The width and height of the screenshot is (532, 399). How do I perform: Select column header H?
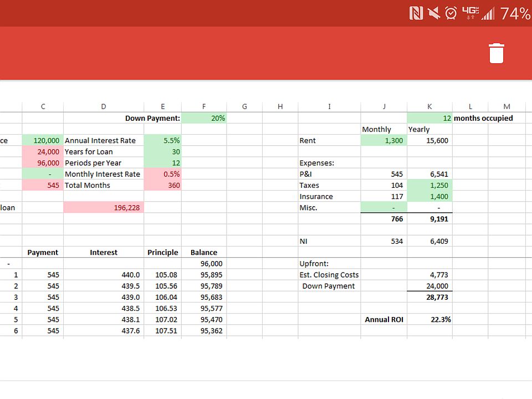coord(280,106)
